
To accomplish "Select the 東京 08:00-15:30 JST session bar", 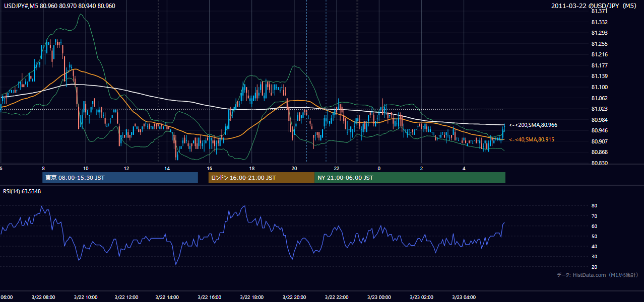I will (x=120, y=178).
